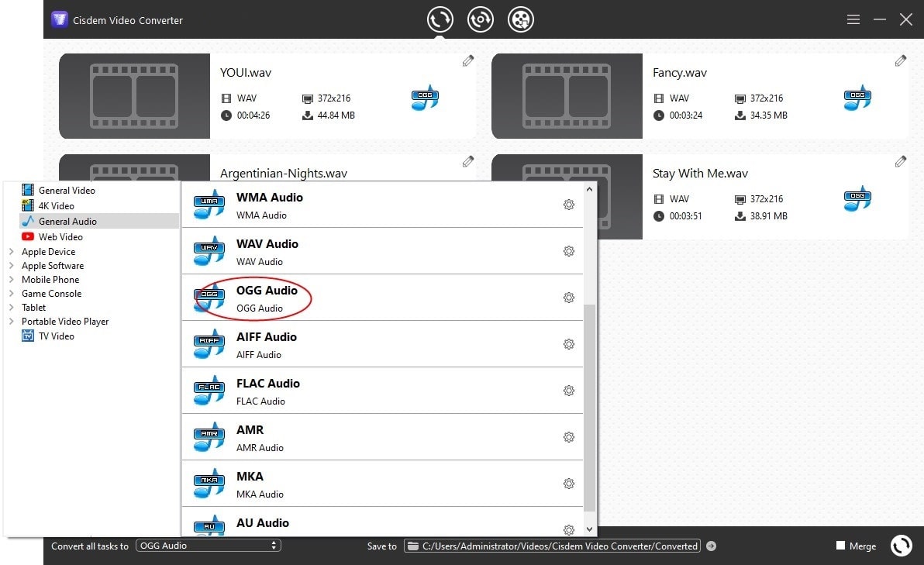Click the pencil edit icon on Stay With Me.wav
The width and height of the screenshot is (924, 565).
click(900, 160)
